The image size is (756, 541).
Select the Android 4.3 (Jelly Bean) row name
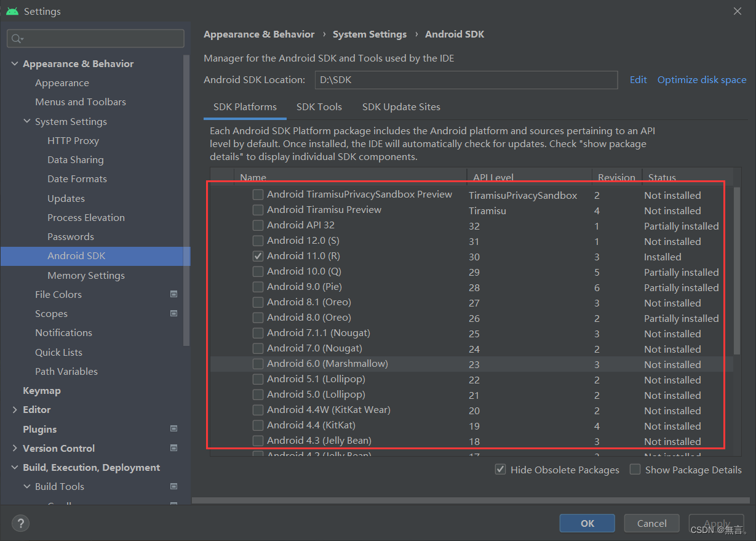[319, 441]
